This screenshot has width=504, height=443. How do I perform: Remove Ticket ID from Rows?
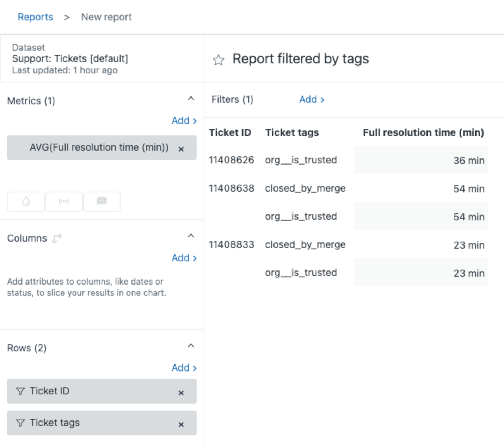click(181, 393)
